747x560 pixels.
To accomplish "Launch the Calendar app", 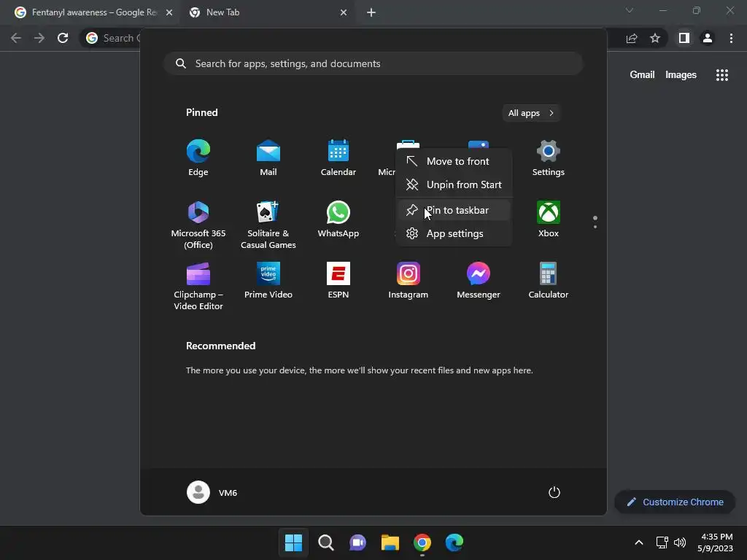I will click(338, 158).
